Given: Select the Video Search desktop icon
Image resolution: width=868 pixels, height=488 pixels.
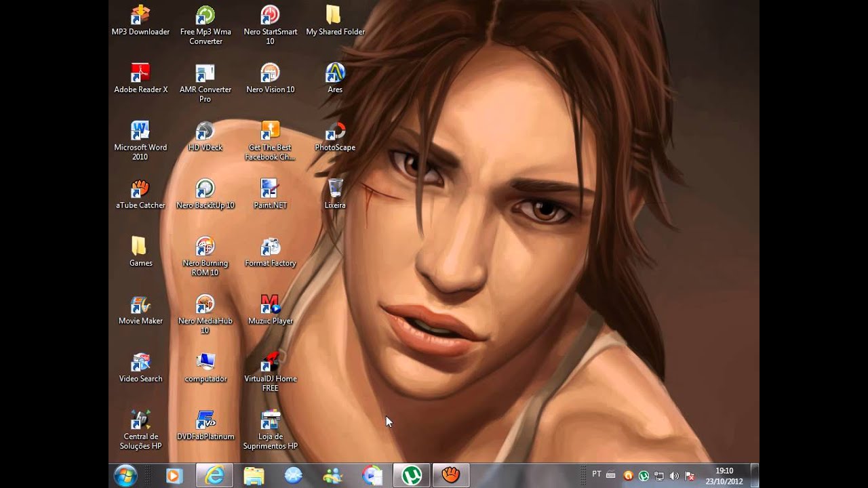Looking at the screenshot, I should [x=140, y=367].
